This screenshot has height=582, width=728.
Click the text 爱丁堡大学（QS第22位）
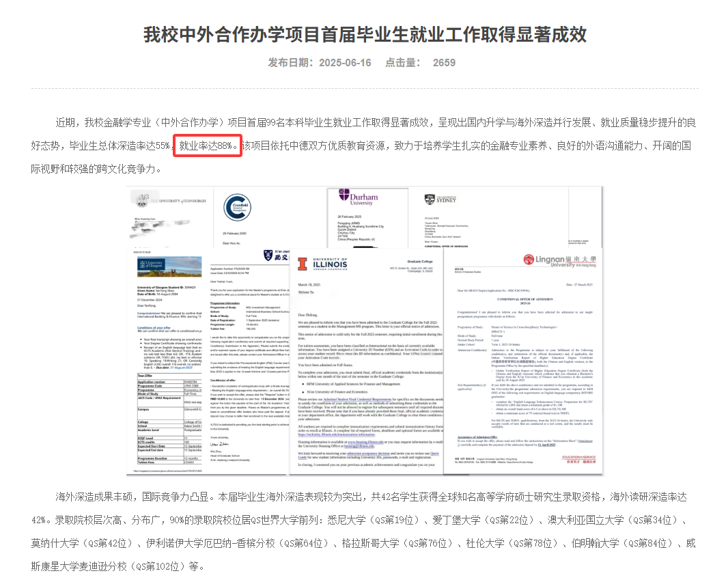coord(486,521)
